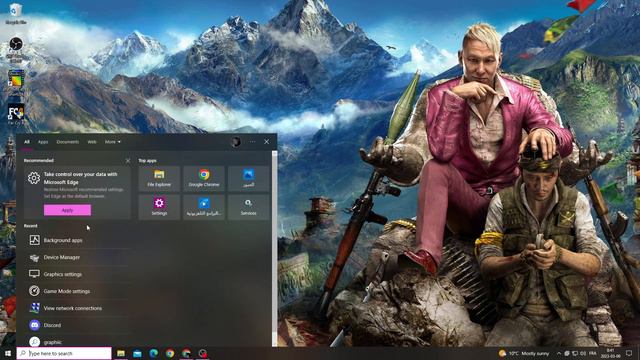This screenshot has height=360, width=640.
Task: Open Settings from Top apps
Action: (159, 207)
